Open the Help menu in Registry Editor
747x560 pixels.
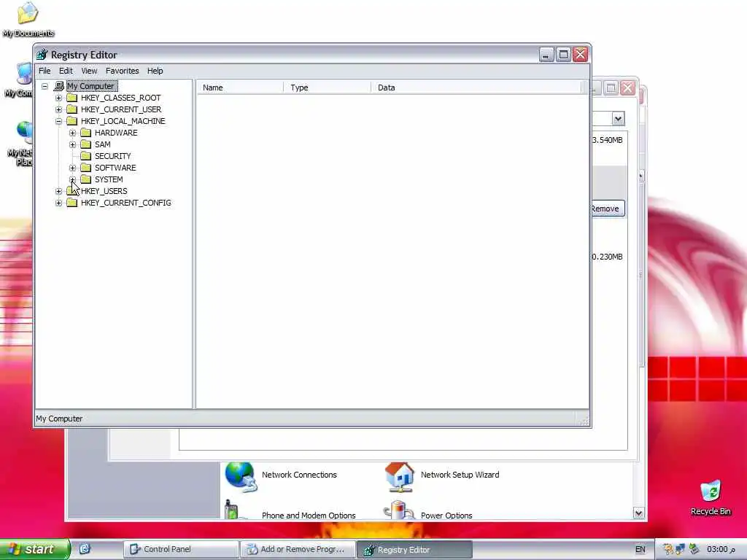pyautogui.click(x=155, y=71)
